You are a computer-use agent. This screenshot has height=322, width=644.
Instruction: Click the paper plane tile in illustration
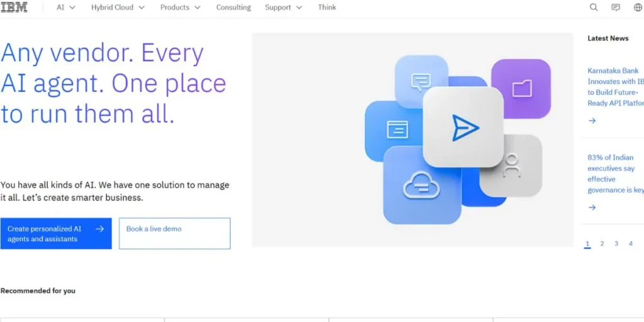(464, 128)
